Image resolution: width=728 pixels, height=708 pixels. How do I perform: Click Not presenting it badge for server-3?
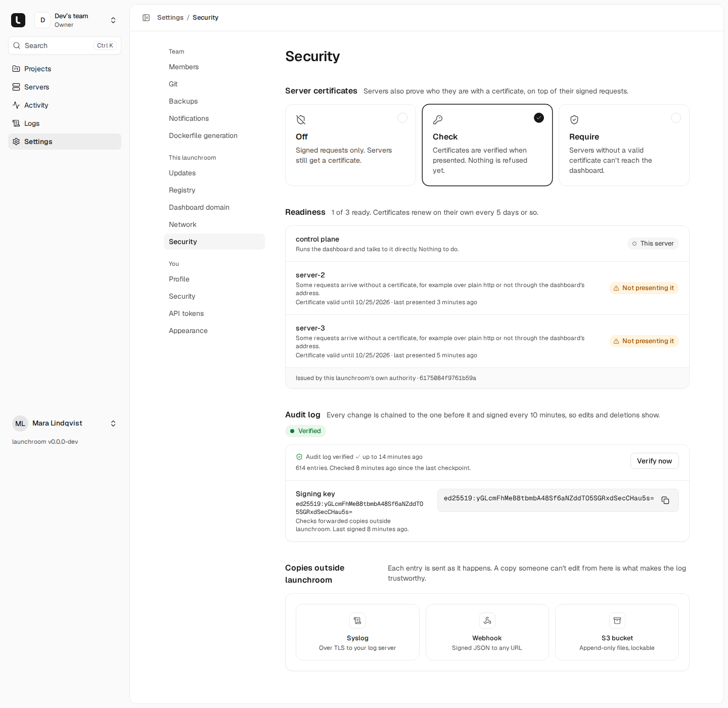(x=644, y=341)
